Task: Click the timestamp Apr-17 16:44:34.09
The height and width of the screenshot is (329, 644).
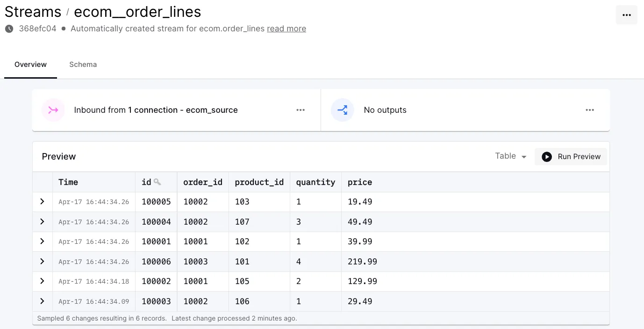Action: pos(93,301)
